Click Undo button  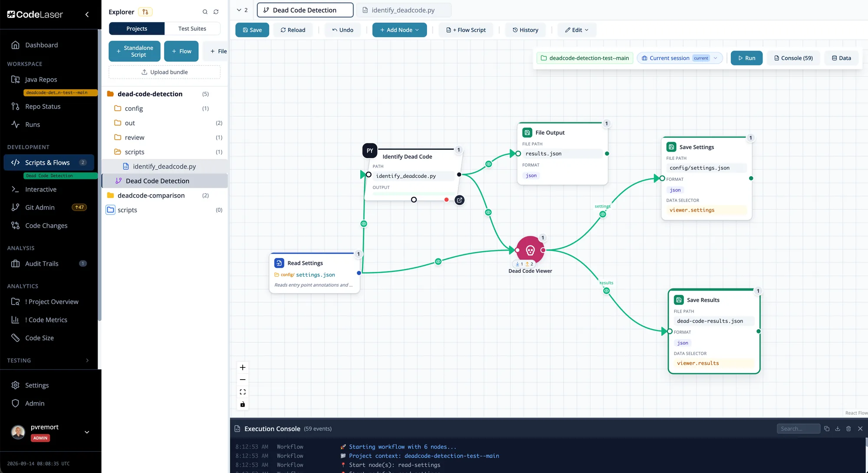click(x=342, y=30)
